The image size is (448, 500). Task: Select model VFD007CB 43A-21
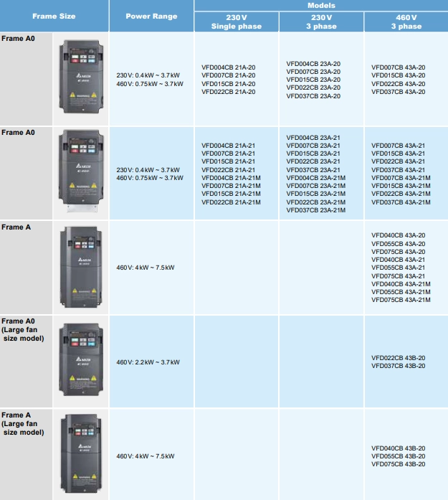[x=398, y=146]
